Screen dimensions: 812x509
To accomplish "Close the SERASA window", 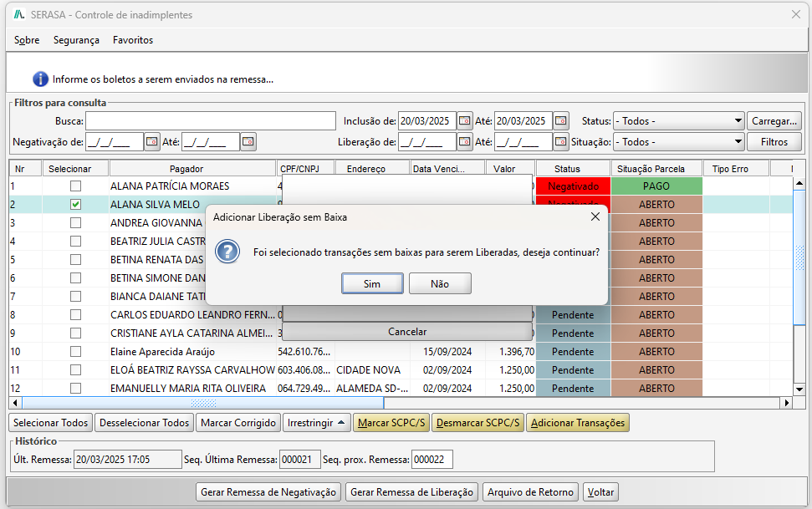I will tap(796, 14).
